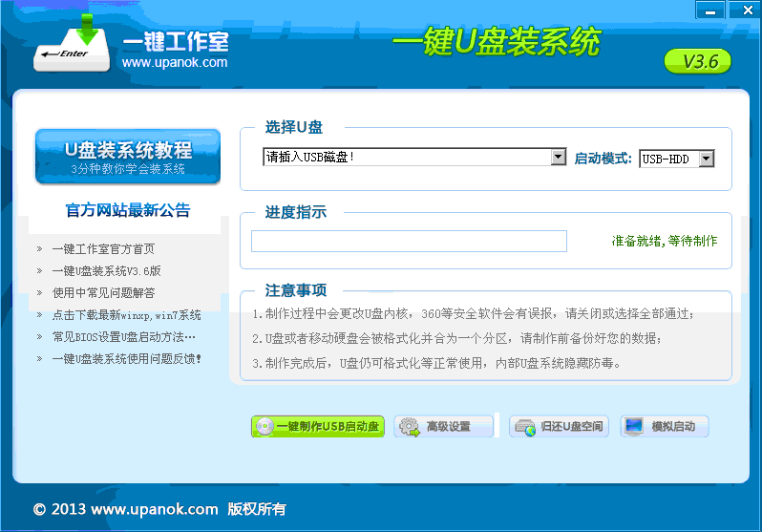Open the title bar dropdown menu button
This screenshot has height=532, width=762.
click(x=709, y=11)
